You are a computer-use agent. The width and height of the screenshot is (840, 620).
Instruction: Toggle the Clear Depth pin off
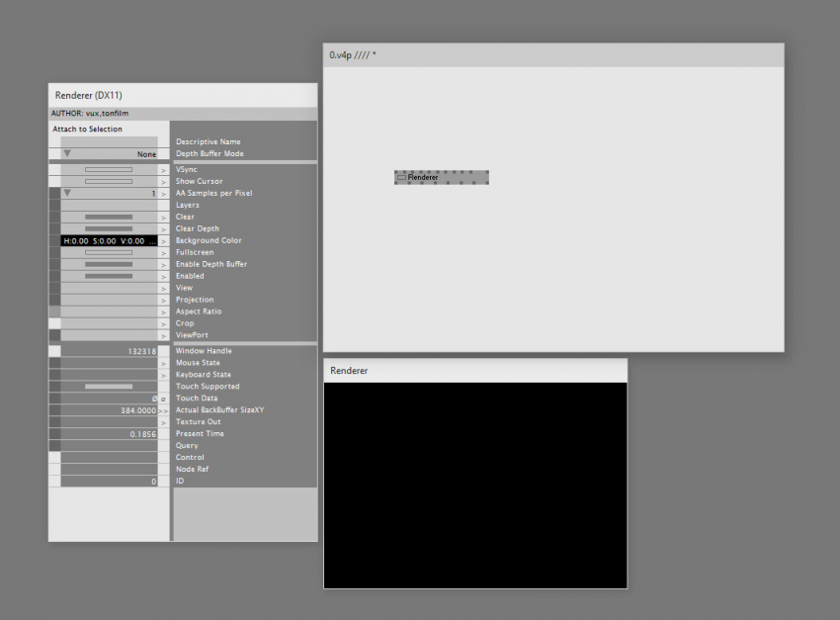pyautogui.click(x=109, y=228)
